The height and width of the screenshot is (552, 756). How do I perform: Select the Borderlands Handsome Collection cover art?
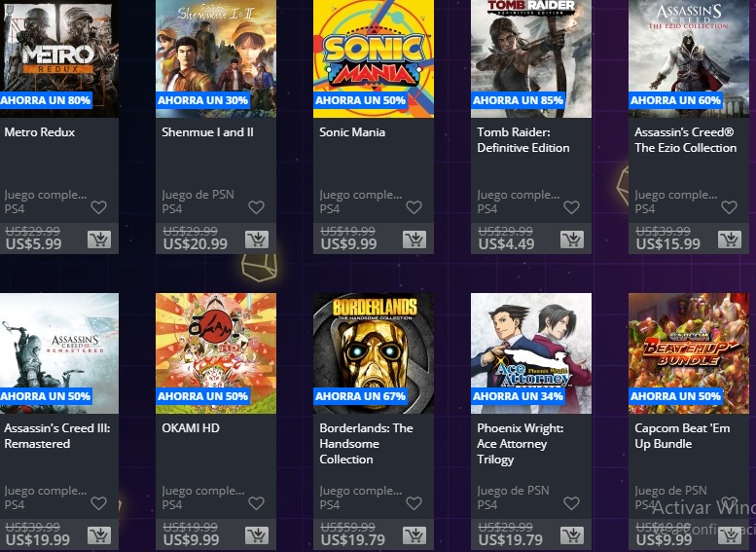point(374,353)
